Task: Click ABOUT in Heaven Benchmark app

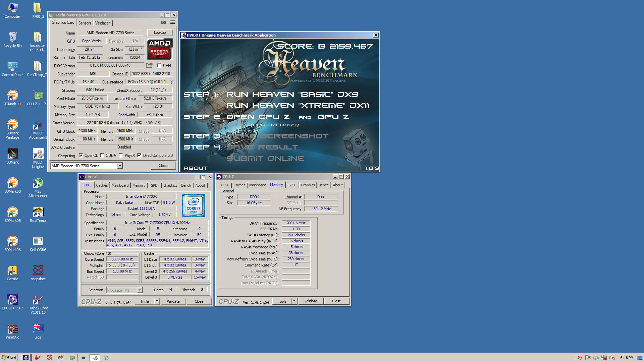Action: coord(195,168)
